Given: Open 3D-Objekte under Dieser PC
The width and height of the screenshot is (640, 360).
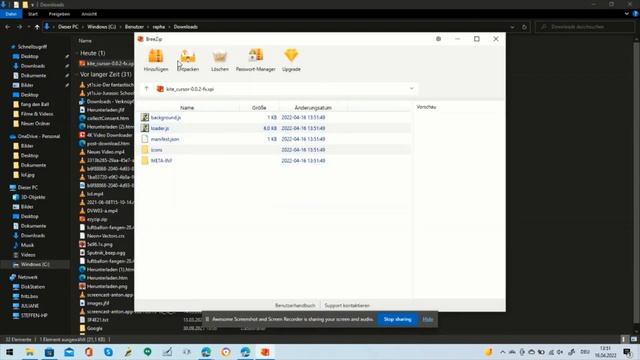Looking at the screenshot, I should click(x=33, y=197).
